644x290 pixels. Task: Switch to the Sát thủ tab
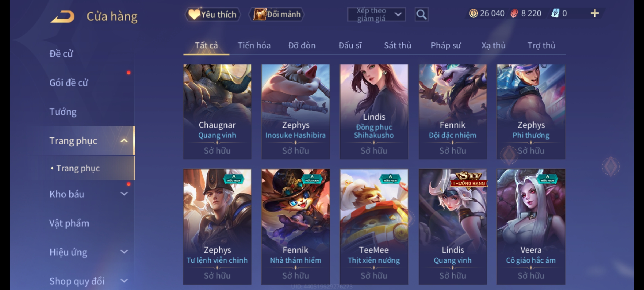coord(397,45)
